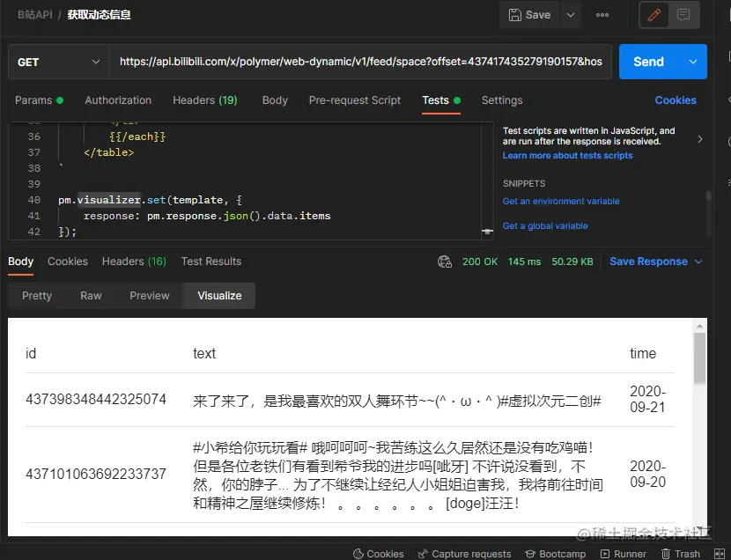
Task: Switch to Visualize view
Action: [x=219, y=296]
